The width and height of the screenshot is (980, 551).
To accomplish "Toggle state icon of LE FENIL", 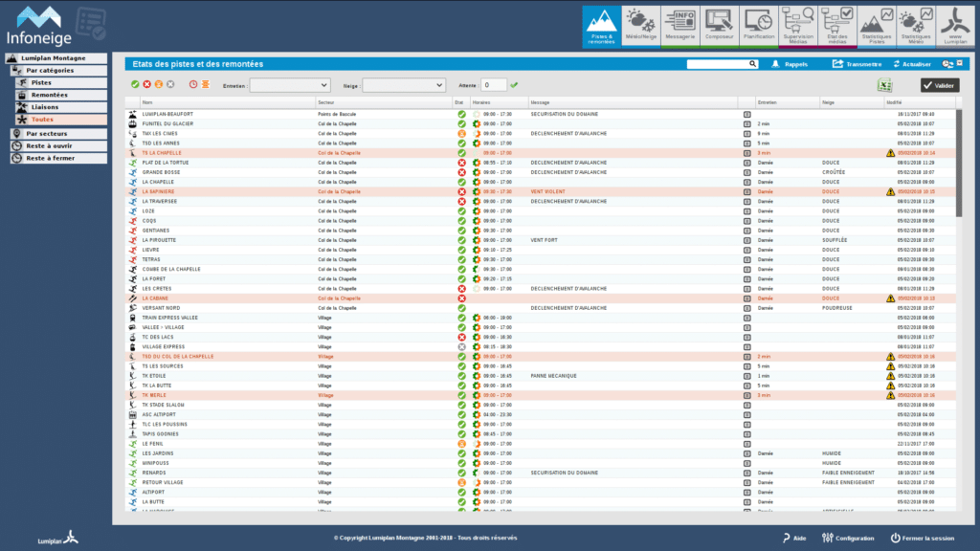I will 462,444.
